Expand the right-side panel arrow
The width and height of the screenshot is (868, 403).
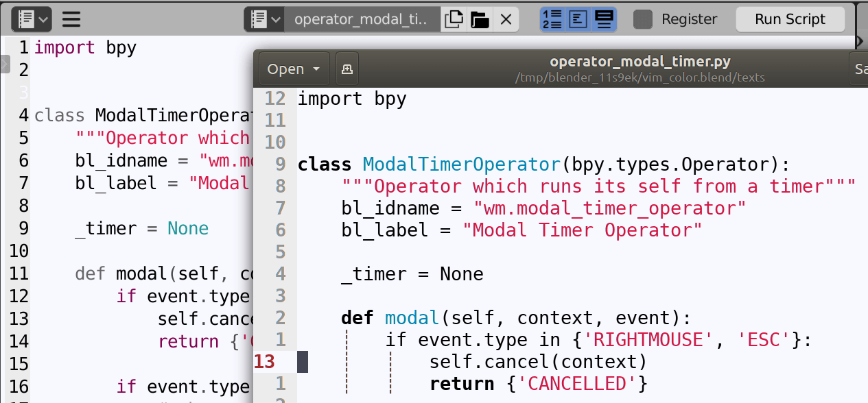click(859, 41)
